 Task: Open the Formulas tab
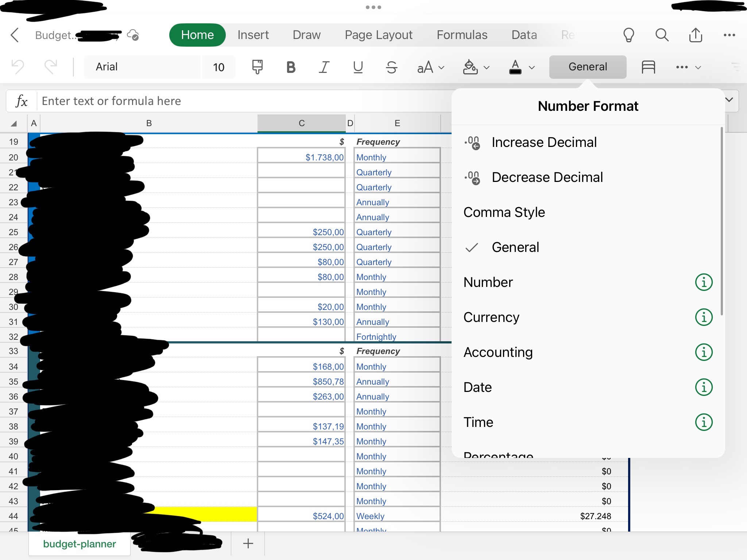click(x=462, y=35)
